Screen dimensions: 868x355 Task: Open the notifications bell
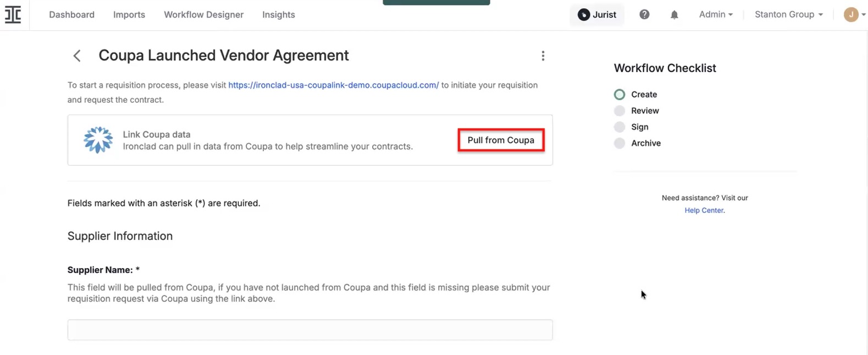(674, 15)
